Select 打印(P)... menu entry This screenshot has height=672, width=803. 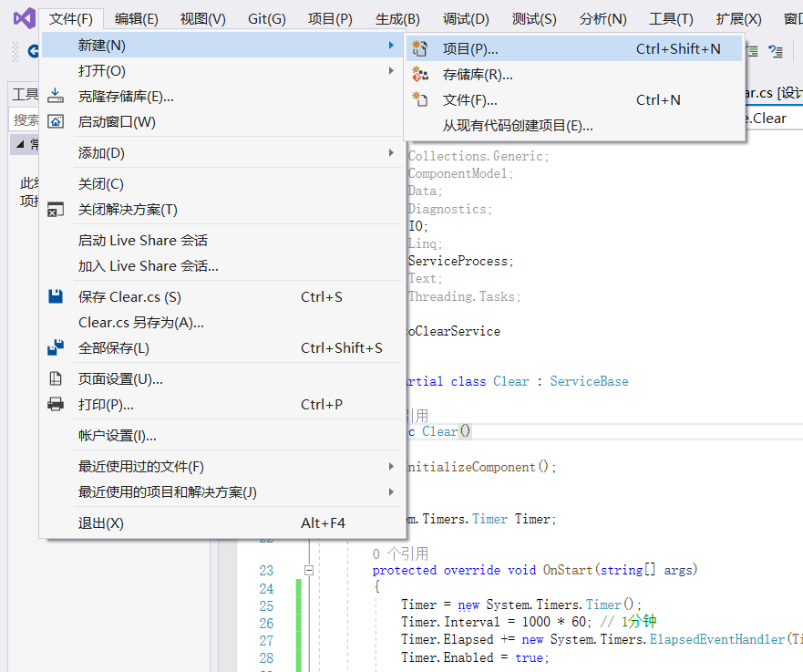pos(222,405)
